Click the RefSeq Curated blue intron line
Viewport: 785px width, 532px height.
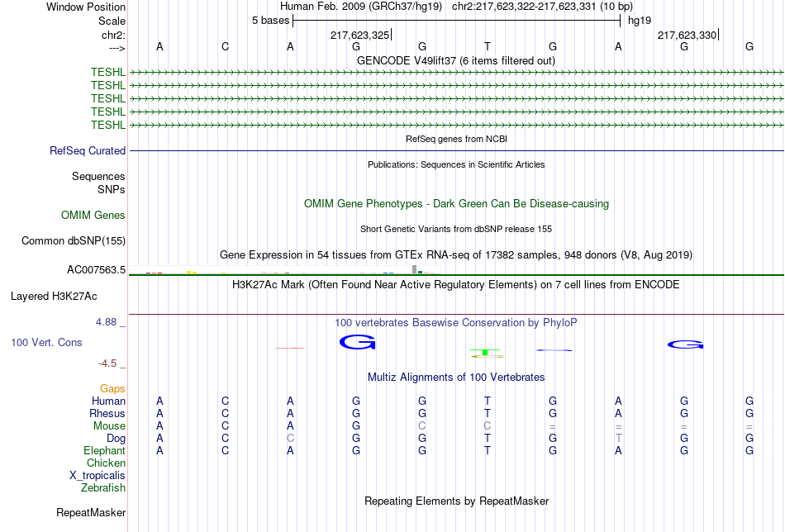457,150
